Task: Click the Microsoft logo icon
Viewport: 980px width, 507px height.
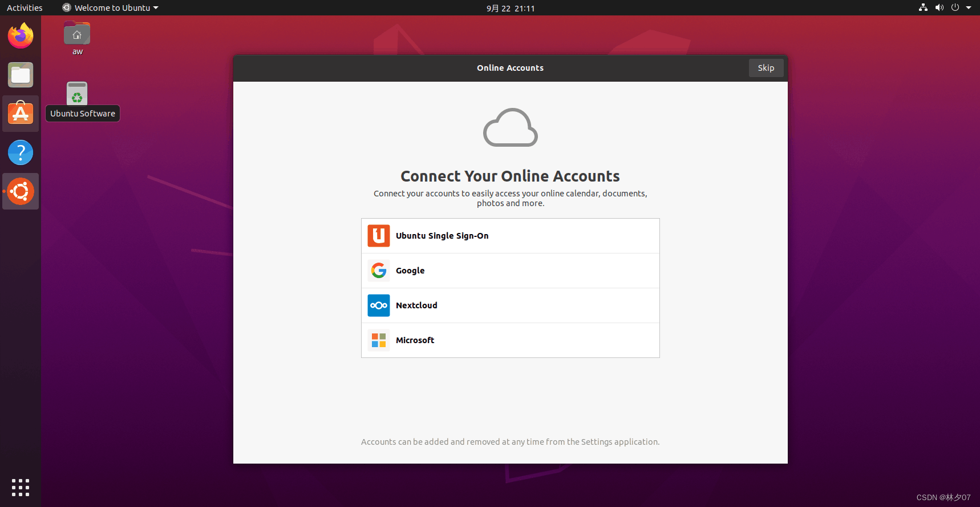Action: (x=379, y=340)
